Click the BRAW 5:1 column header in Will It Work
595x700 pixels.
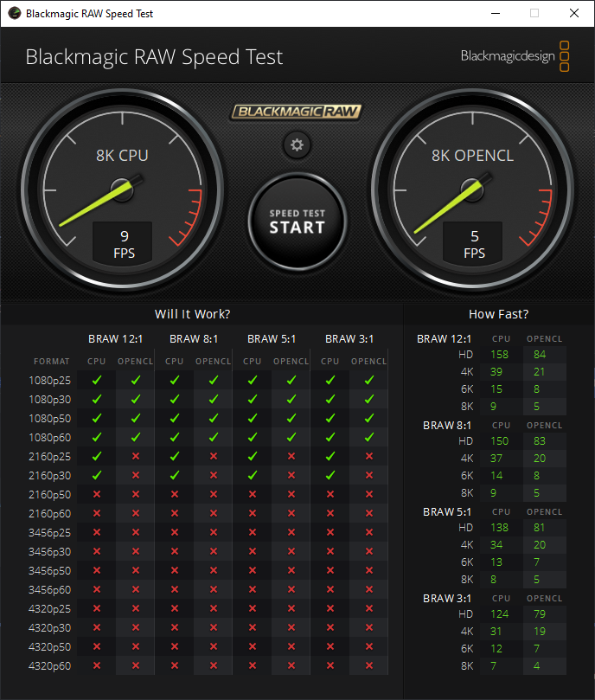click(x=272, y=339)
